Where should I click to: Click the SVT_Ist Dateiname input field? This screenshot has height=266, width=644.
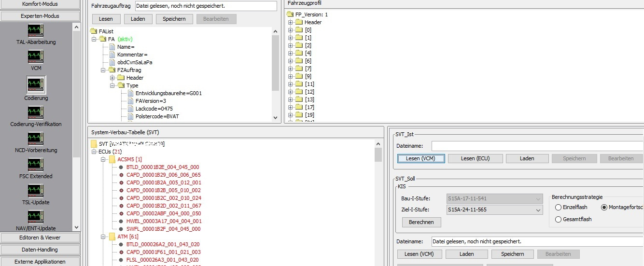pos(537,146)
